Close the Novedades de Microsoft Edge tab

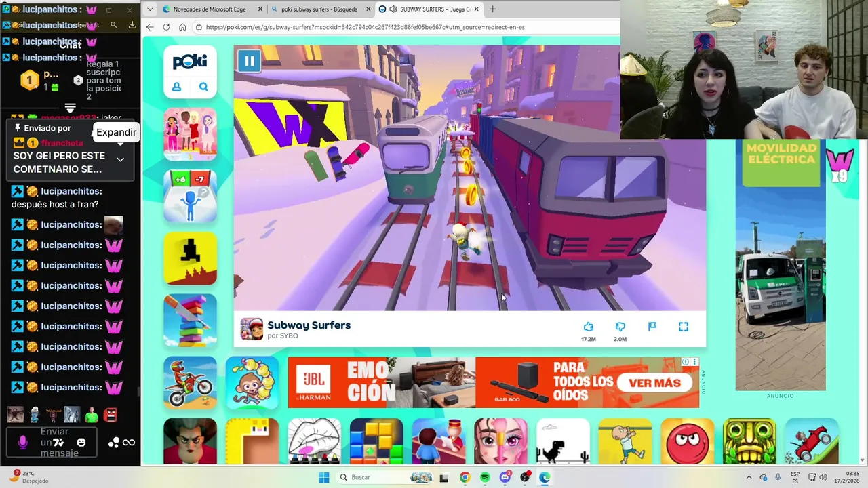[x=260, y=9]
